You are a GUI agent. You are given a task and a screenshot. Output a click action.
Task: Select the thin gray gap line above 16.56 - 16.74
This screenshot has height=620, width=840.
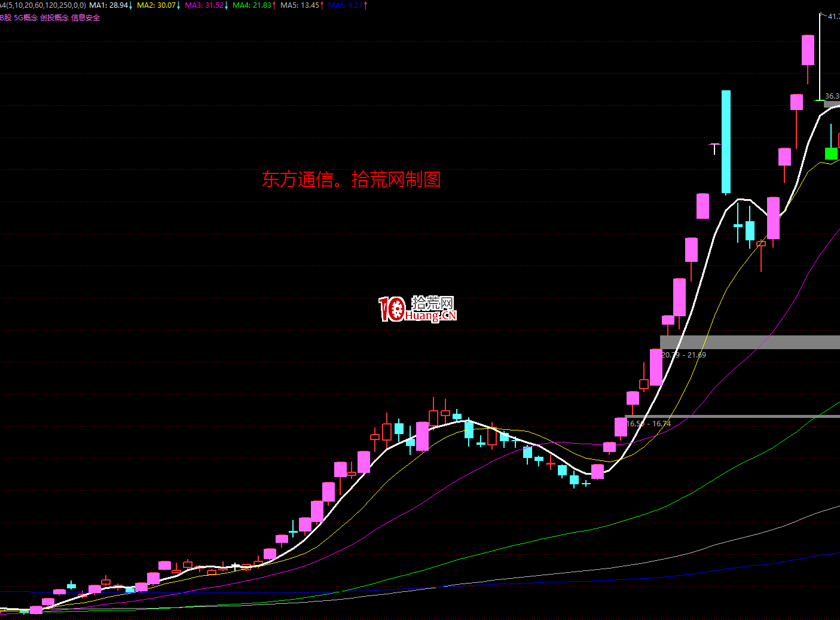[732, 416]
